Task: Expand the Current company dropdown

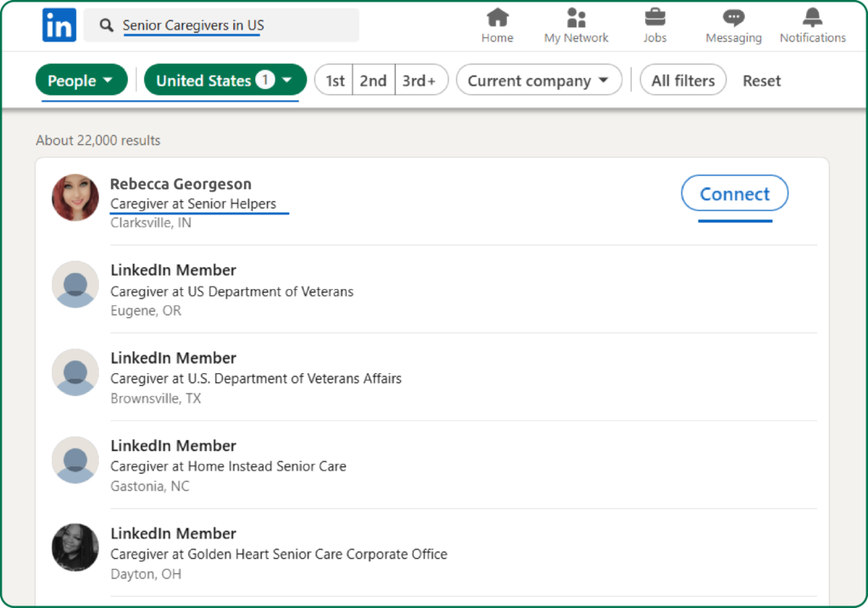Action: pyautogui.click(x=538, y=81)
